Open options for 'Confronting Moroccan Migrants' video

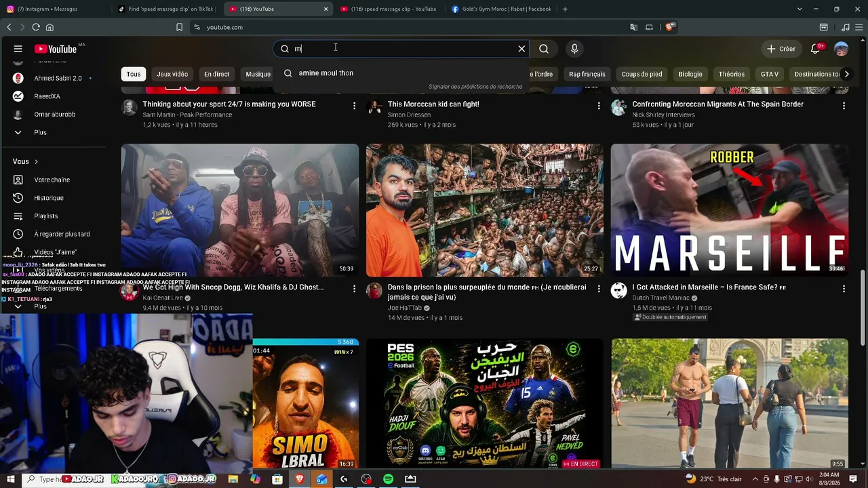pos(844,106)
